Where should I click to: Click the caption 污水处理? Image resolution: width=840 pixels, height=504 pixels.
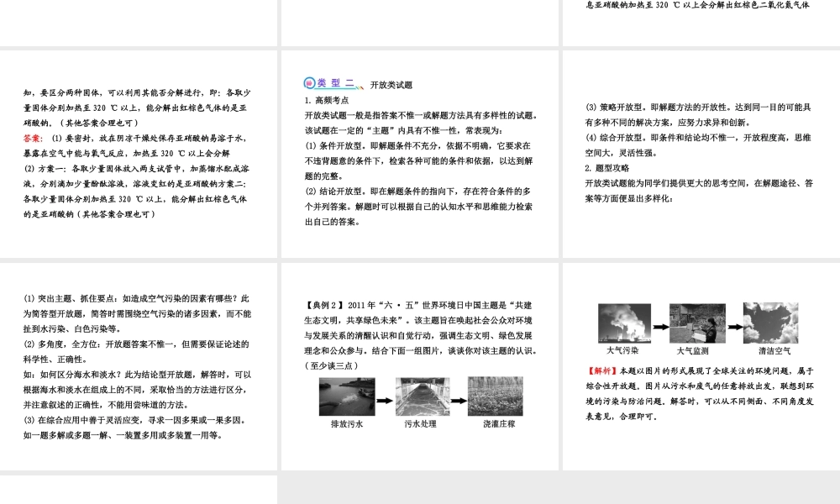coord(421,423)
